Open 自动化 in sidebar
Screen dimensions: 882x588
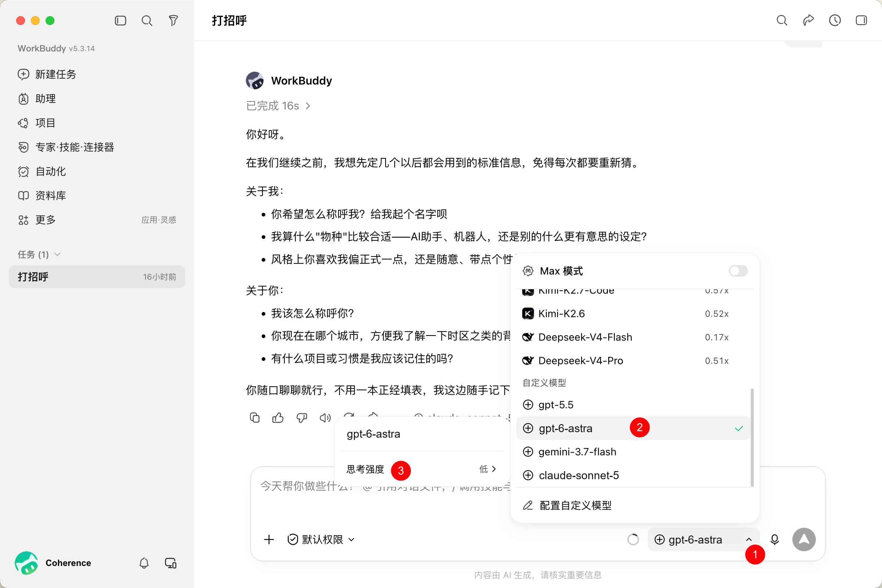click(97, 171)
